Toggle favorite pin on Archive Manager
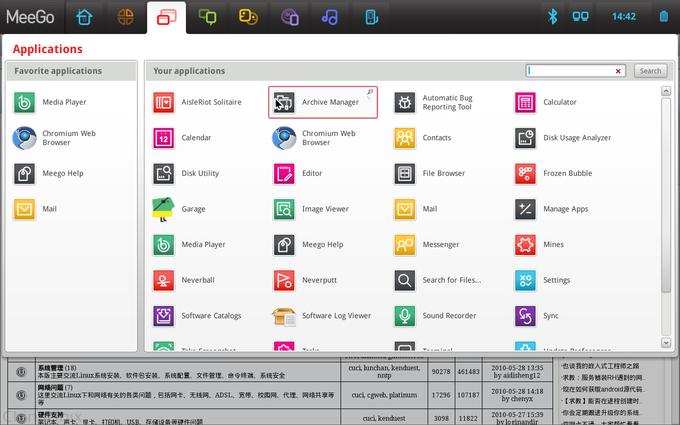Screen dimensions: 680x425 pyautogui.click(x=370, y=93)
